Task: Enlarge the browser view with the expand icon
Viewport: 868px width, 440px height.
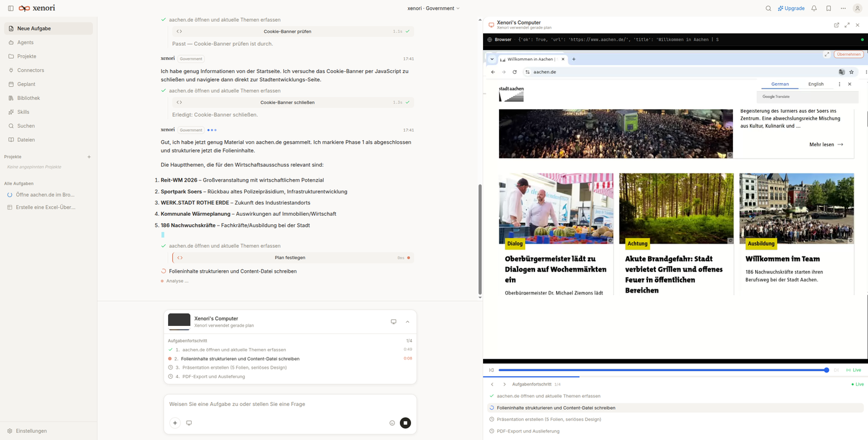Action: (x=826, y=55)
